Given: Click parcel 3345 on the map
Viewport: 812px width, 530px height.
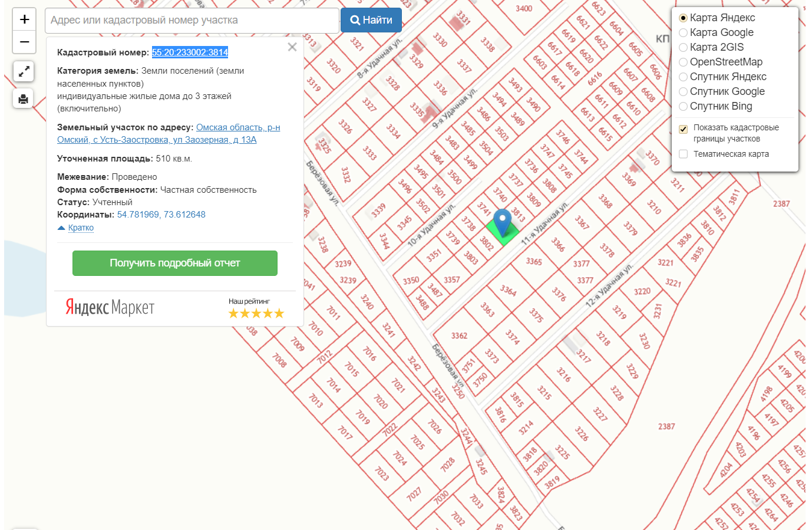Looking at the screenshot, I should click(x=404, y=222).
